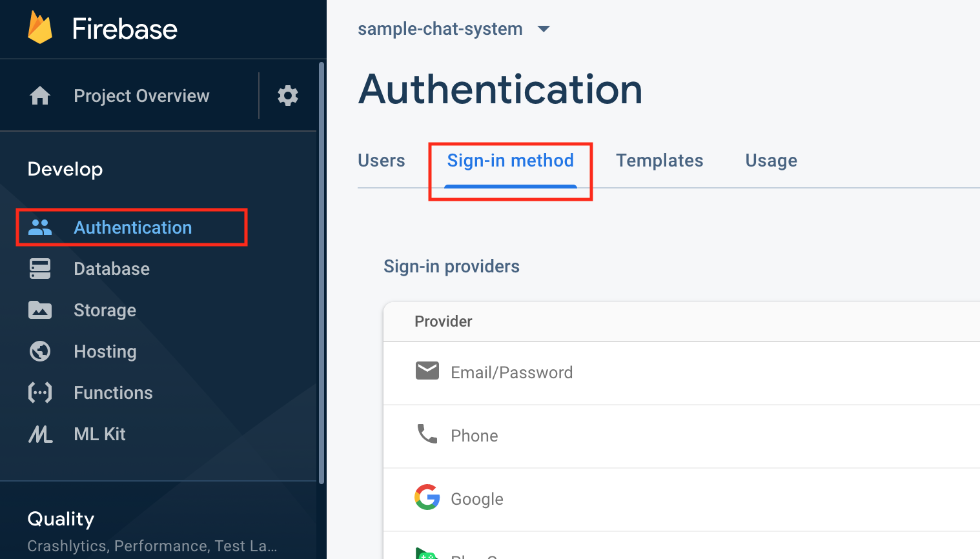Open Storage in the sidebar
This screenshot has height=559, width=980.
pos(105,310)
